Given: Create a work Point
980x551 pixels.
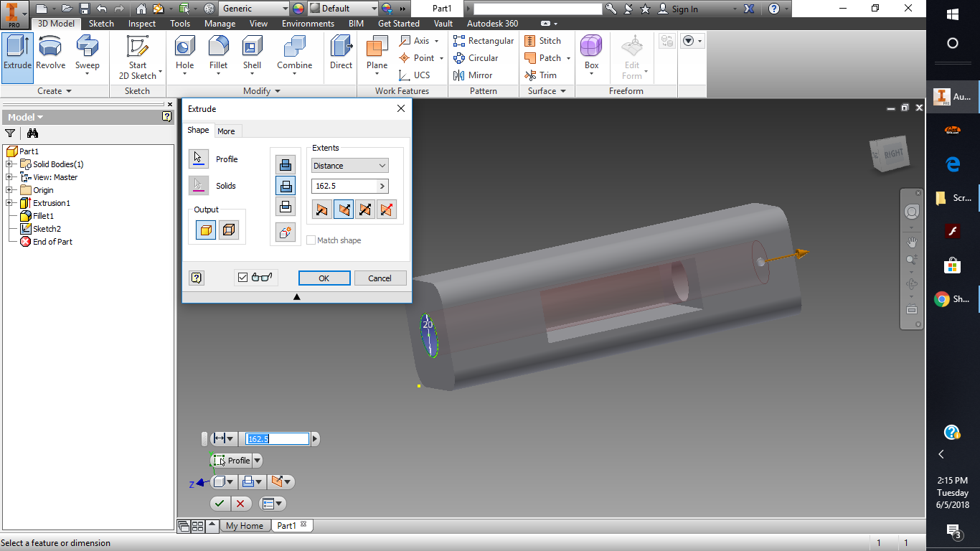Looking at the screenshot, I should pos(418,58).
